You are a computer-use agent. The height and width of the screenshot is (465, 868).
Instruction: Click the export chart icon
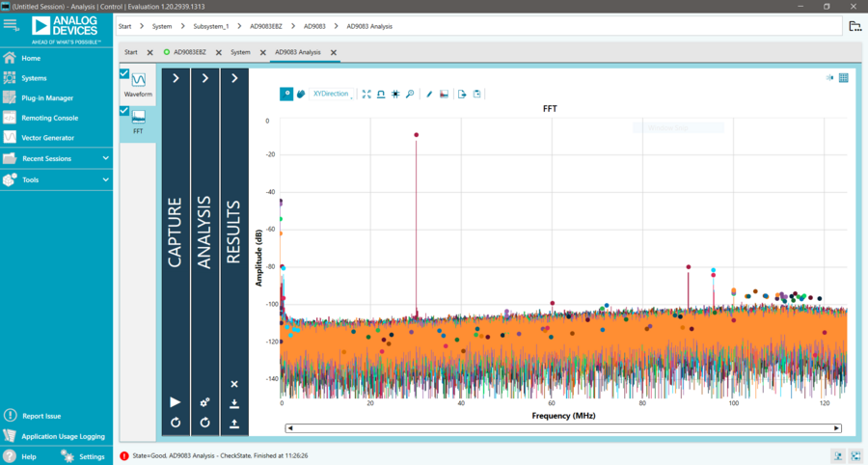tap(462, 95)
